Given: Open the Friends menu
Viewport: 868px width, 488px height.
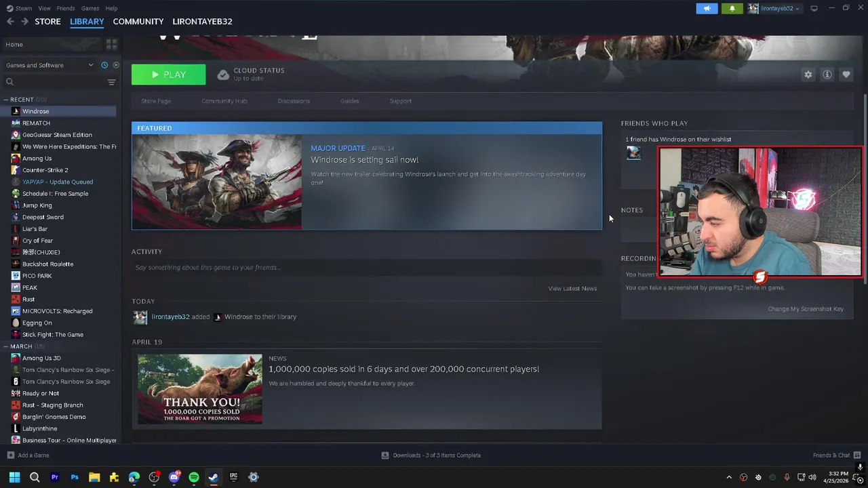Looking at the screenshot, I should click(x=66, y=8).
